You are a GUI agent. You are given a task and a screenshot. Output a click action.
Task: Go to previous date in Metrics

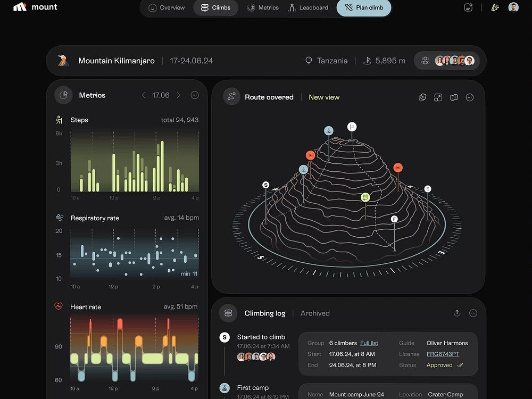click(143, 95)
